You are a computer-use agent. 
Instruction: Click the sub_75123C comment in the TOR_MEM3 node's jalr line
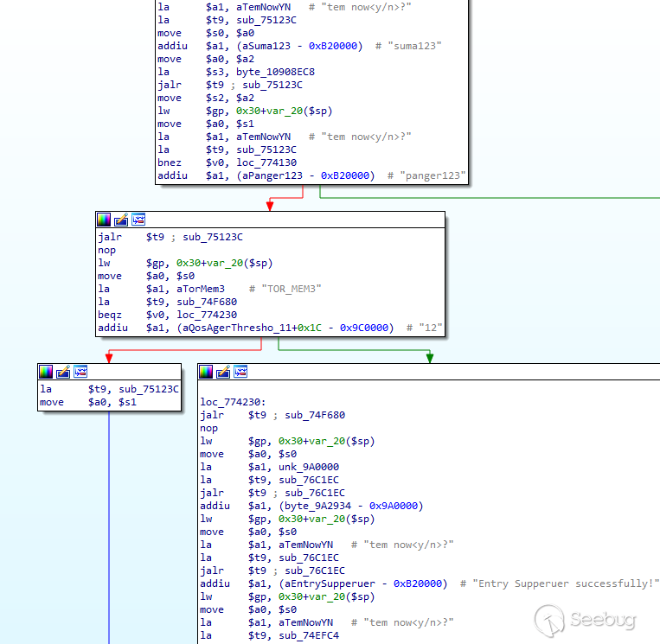pyautogui.click(x=213, y=237)
